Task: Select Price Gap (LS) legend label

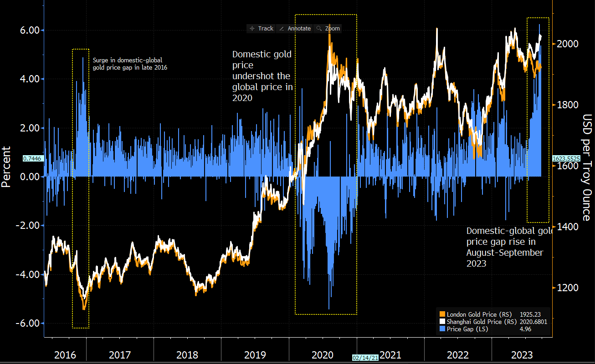Action: point(467,329)
